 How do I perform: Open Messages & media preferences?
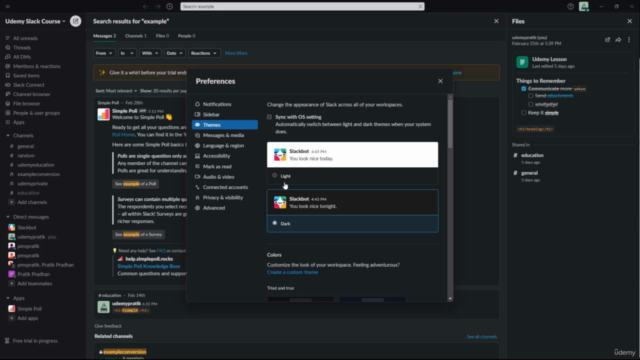click(225, 136)
